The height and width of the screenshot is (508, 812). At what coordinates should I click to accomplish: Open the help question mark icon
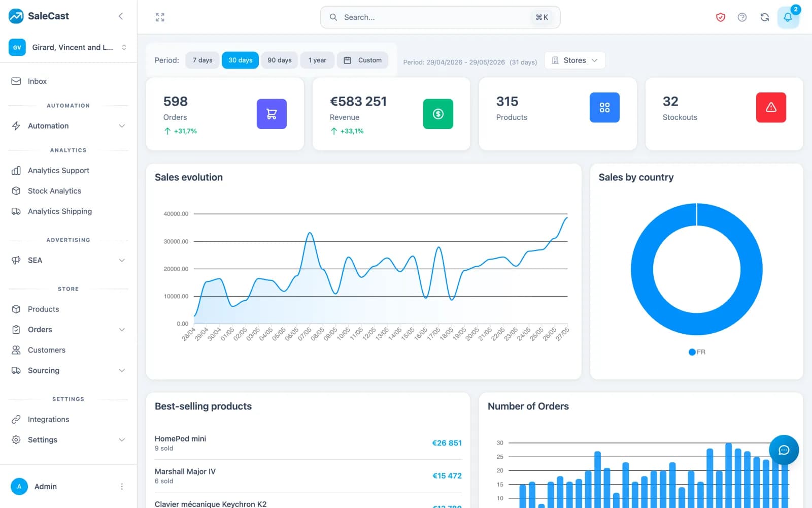(x=742, y=17)
